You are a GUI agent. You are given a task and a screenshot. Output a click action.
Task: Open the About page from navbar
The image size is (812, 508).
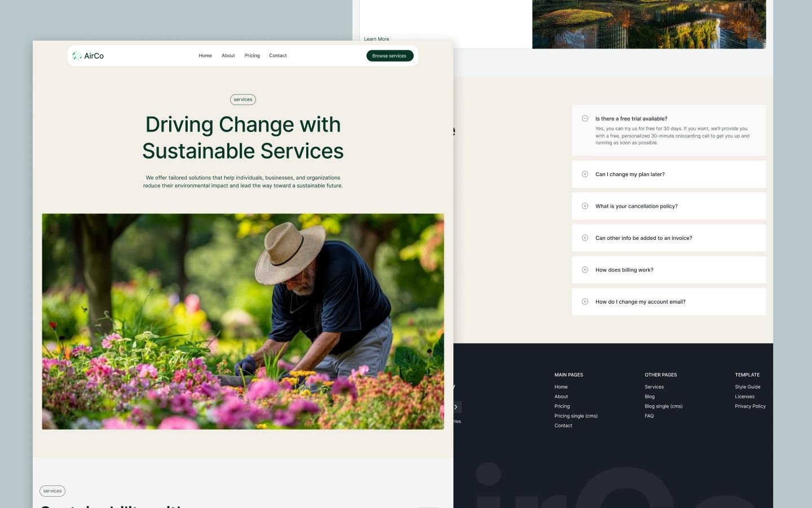tap(228, 56)
